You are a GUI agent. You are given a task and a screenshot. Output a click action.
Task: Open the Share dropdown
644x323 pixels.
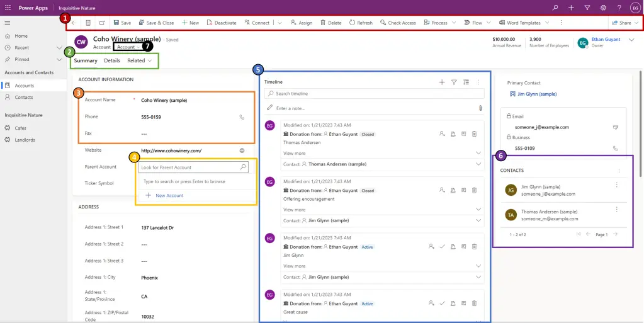pos(625,23)
